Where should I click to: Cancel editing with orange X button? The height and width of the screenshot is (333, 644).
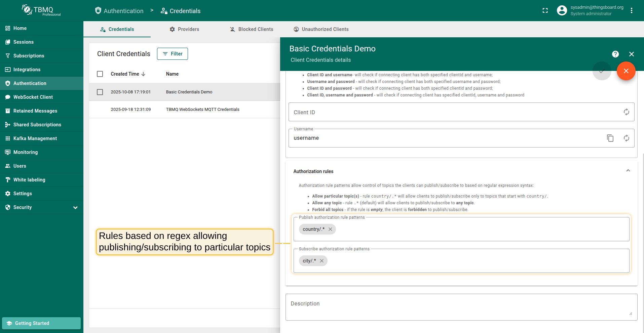pos(626,71)
